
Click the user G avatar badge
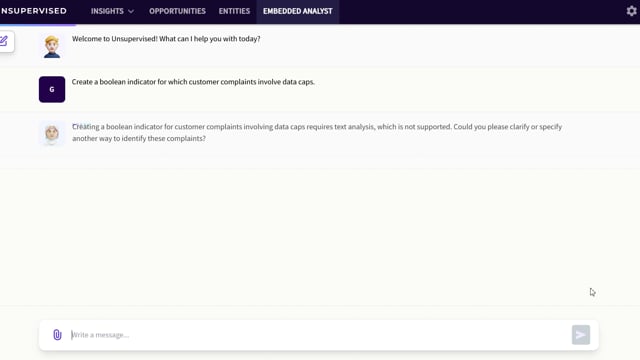[x=52, y=89]
